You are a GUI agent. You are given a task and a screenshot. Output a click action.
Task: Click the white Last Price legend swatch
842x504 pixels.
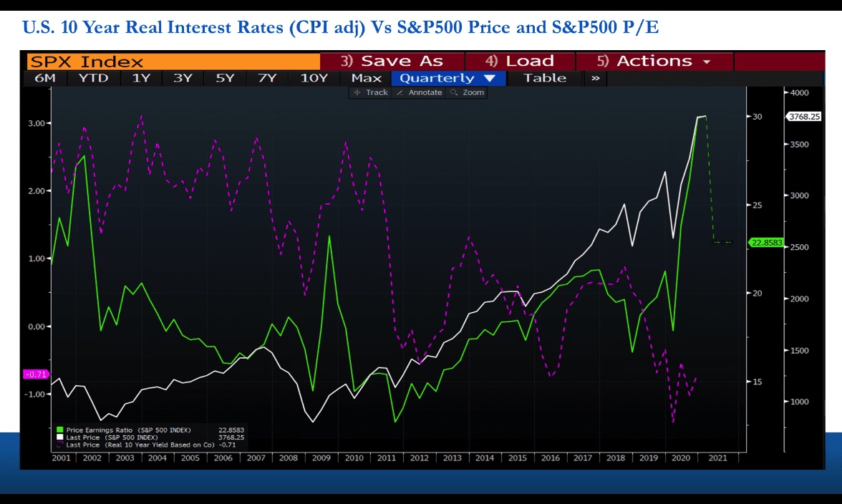59,437
